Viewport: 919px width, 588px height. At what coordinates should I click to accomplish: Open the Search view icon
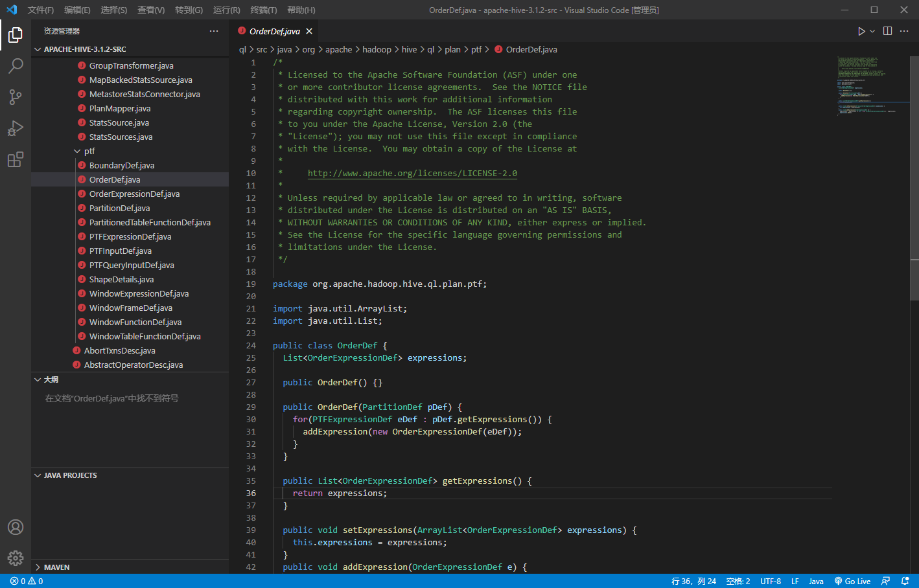[x=16, y=65]
